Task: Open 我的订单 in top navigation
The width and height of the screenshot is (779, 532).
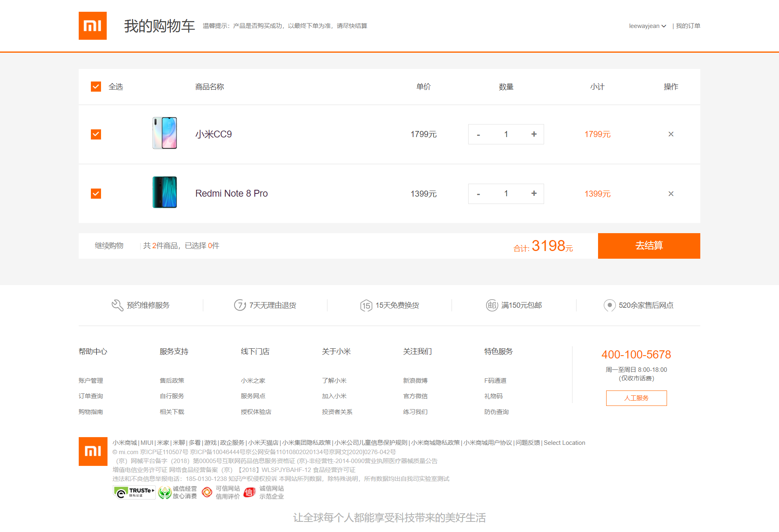Action: click(688, 26)
